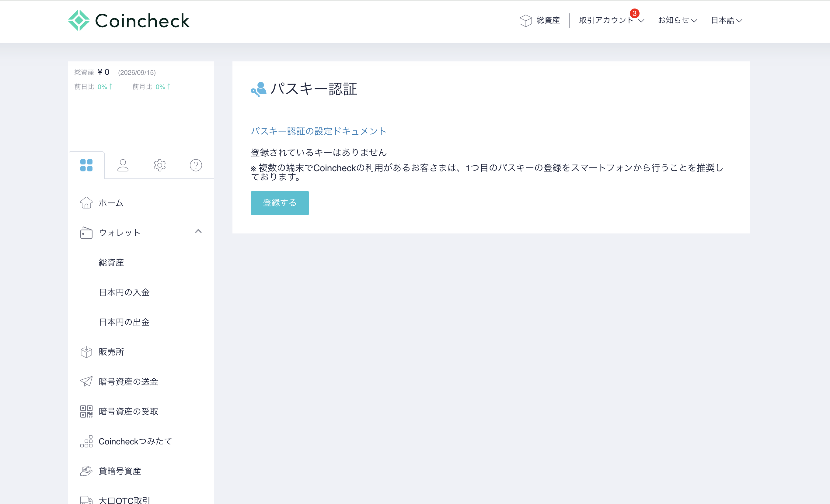Open 総資産 in the top header
The image size is (830, 504).
tap(548, 20)
